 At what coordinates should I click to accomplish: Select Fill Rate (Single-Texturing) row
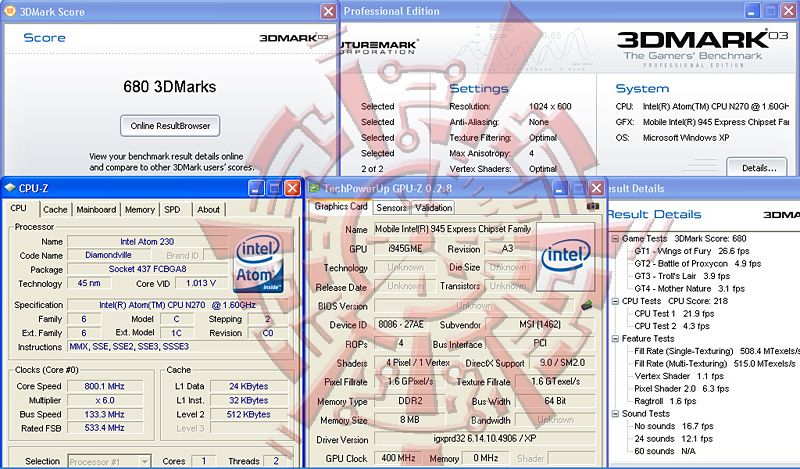pos(716,351)
